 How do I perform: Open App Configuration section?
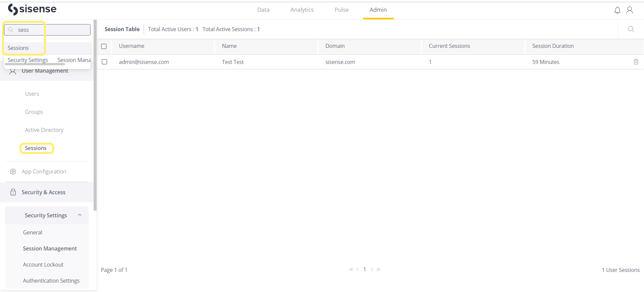click(44, 171)
